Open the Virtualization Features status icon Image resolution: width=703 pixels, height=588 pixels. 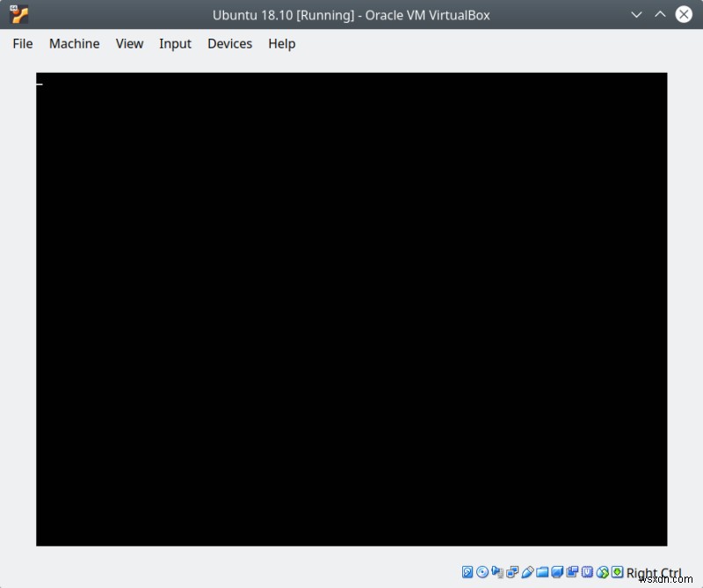tap(585, 572)
